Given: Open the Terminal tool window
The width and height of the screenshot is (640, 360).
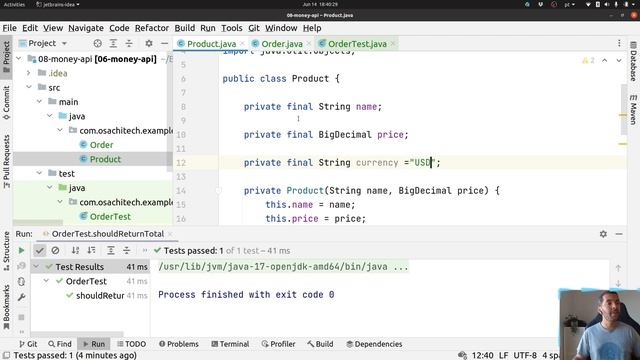Looking at the screenshot, I should pos(230,344).
